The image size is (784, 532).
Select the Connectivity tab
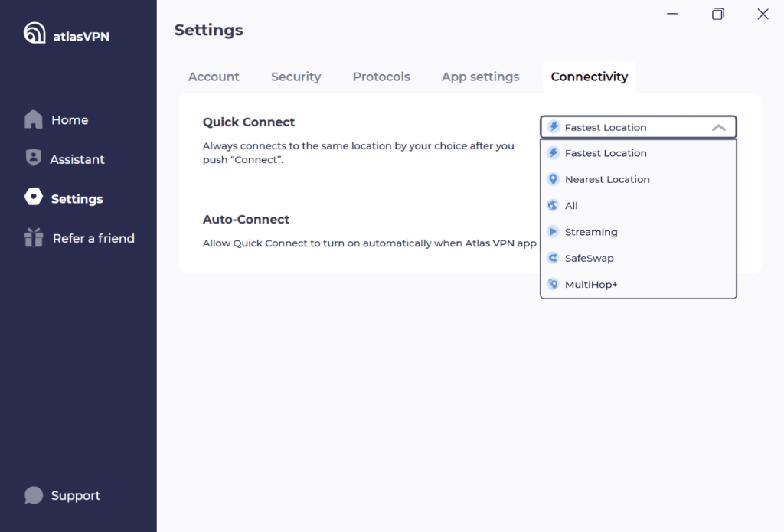[590, 77]
